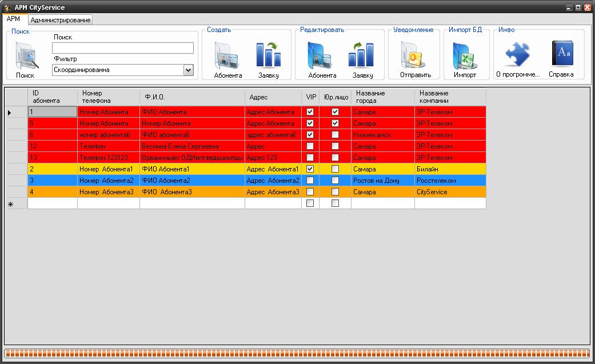Toggle Юр.лицо checkbox for subscriber ID 5
Screen dimensions: 595x364
click(x=335, y=123)
